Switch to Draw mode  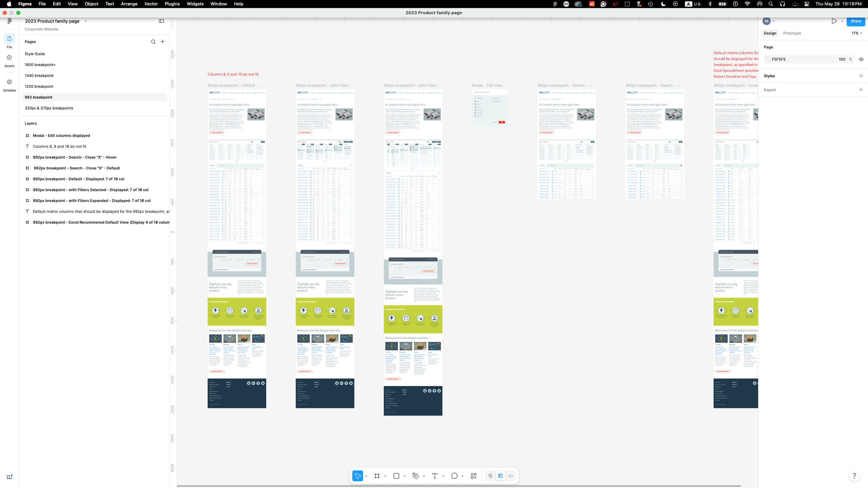pyautogui.click(x=490, y=476)
